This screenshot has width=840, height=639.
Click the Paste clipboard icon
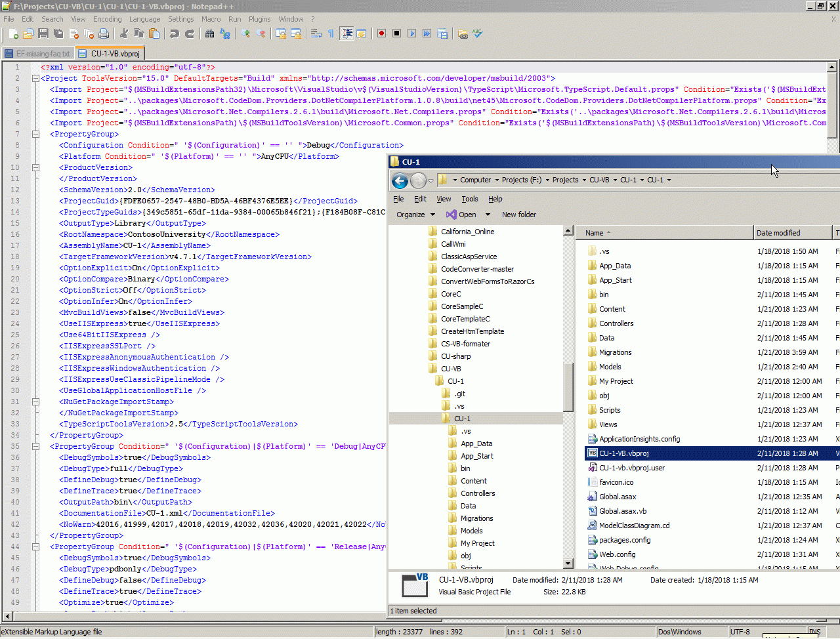[x=154, y=33]
